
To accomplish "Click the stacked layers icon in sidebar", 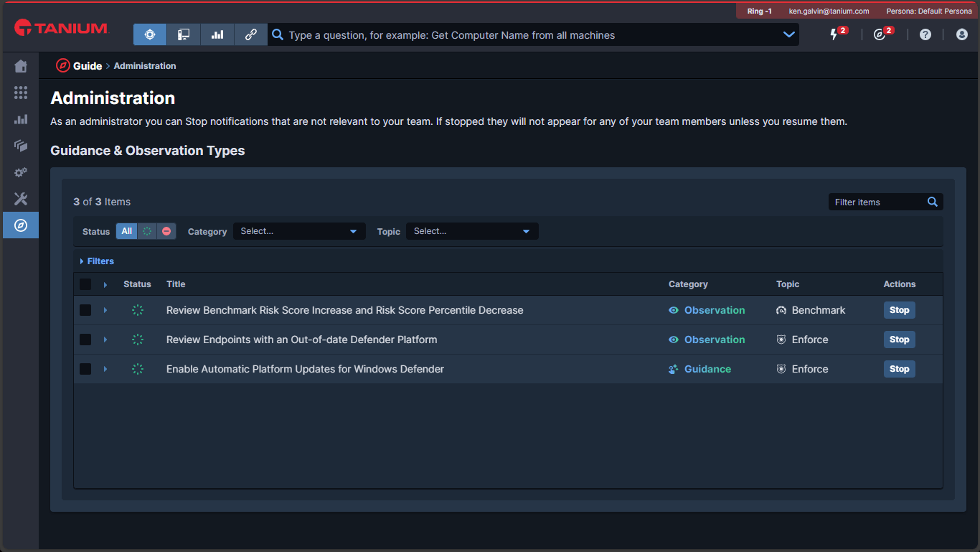I will (21, 146).
